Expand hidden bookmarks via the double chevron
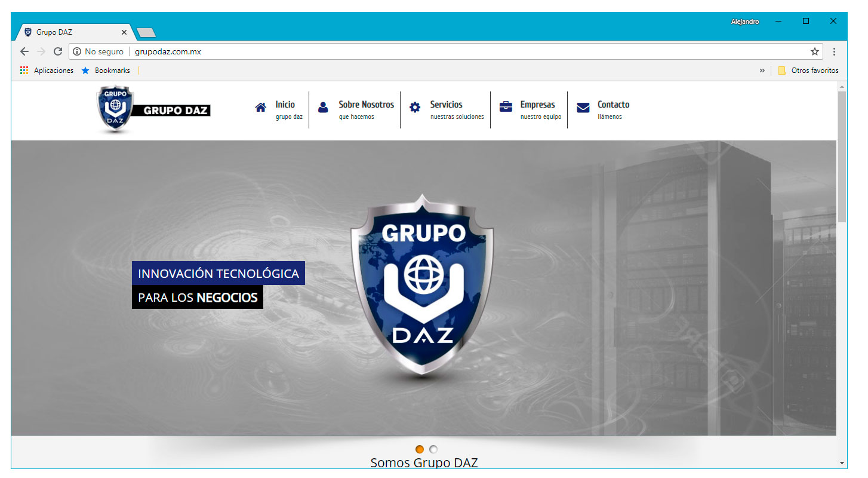 (x=762, y=70)
